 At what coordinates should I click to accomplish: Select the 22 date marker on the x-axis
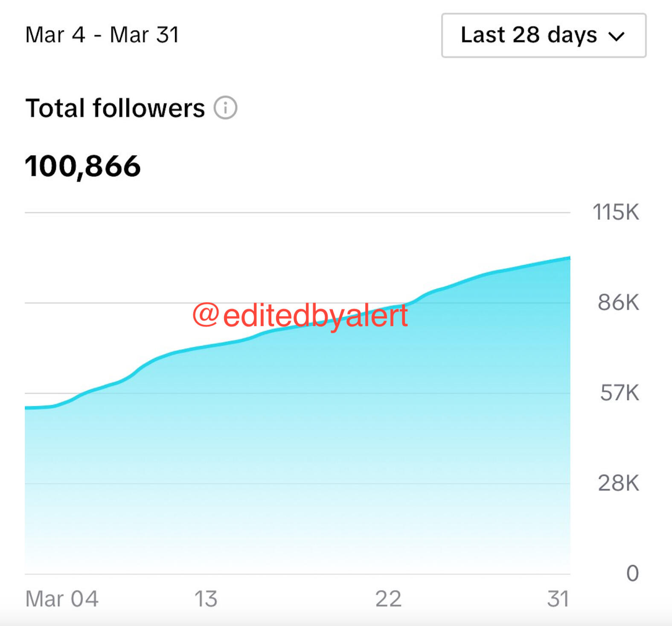pyautogui.click(x=388, y=599)
